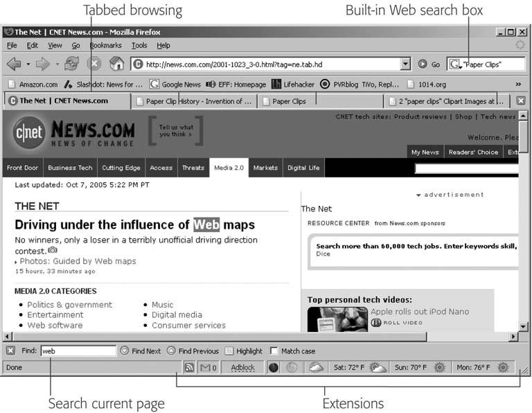Screen dimensions: 532x413
Task: Open the Bookmarks menu
Action: point(105,46)
